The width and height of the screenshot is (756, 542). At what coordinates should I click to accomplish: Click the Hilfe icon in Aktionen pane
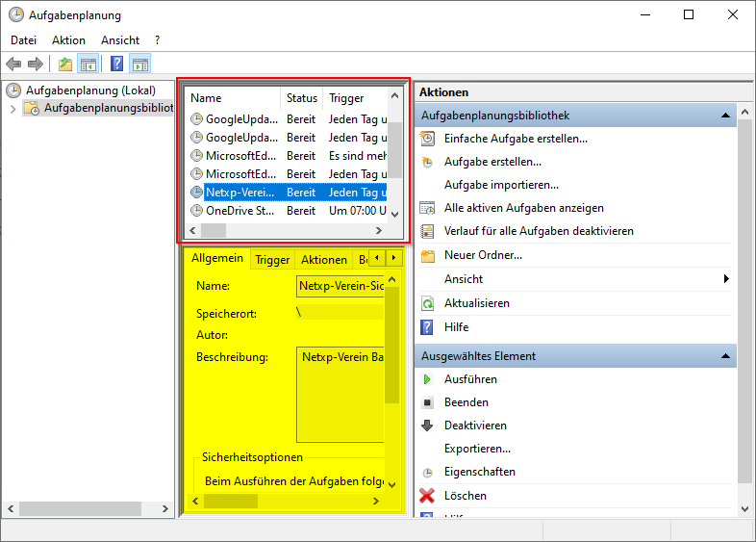(x=427, y=327)
